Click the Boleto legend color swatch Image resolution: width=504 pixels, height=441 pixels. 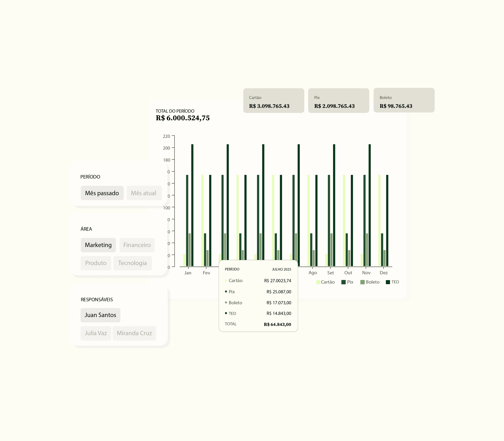[x=362, y=282]
